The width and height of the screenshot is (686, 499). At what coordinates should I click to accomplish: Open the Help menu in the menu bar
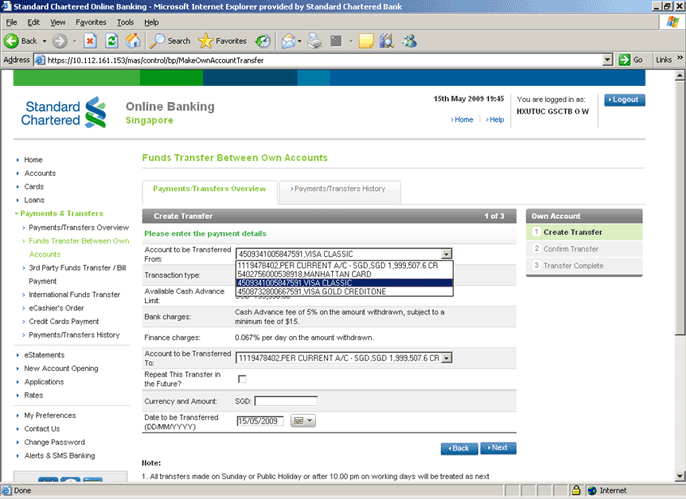click(x=151, y=22)
